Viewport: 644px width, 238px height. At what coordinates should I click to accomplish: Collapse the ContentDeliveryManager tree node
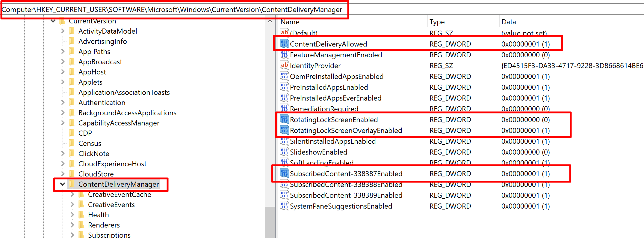pos(62,184)
